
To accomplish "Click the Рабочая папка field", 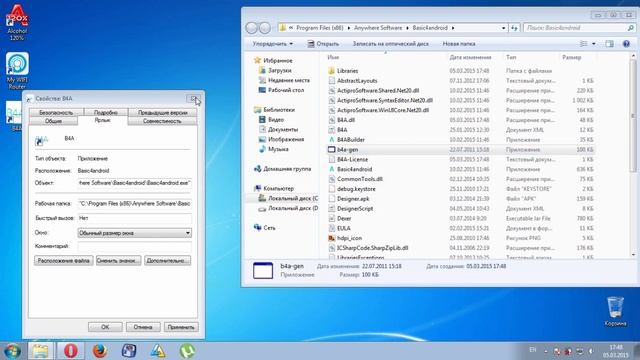I will coord(134,203).
